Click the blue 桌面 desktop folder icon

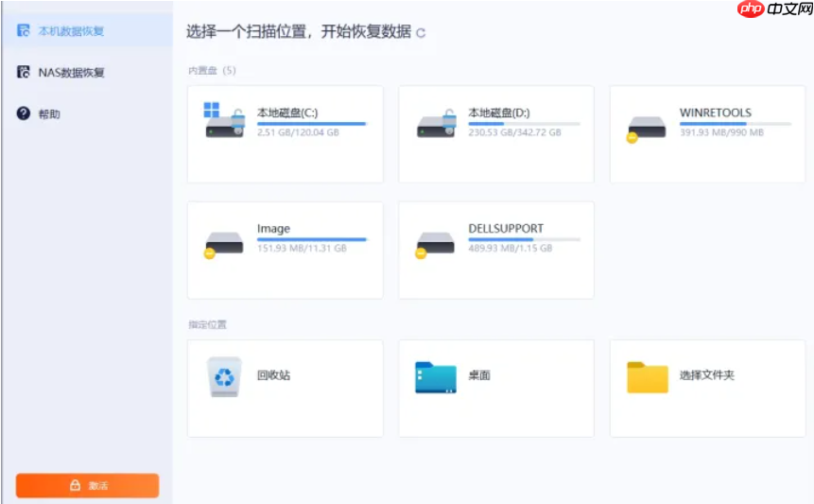coord(436,377)
